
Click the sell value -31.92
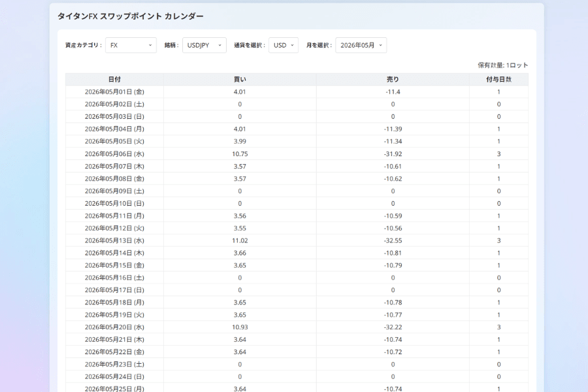coord(393,154)
